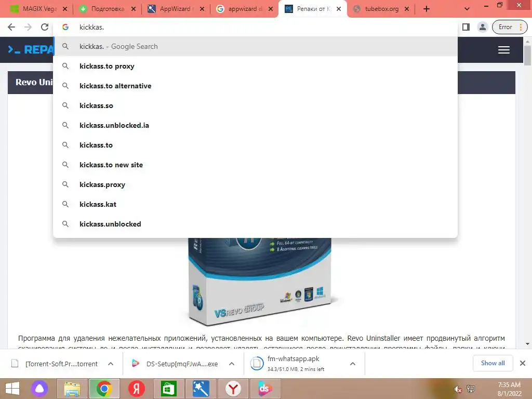Click the scrollbar down arrow
532x399 pixels.
[527, 344]
